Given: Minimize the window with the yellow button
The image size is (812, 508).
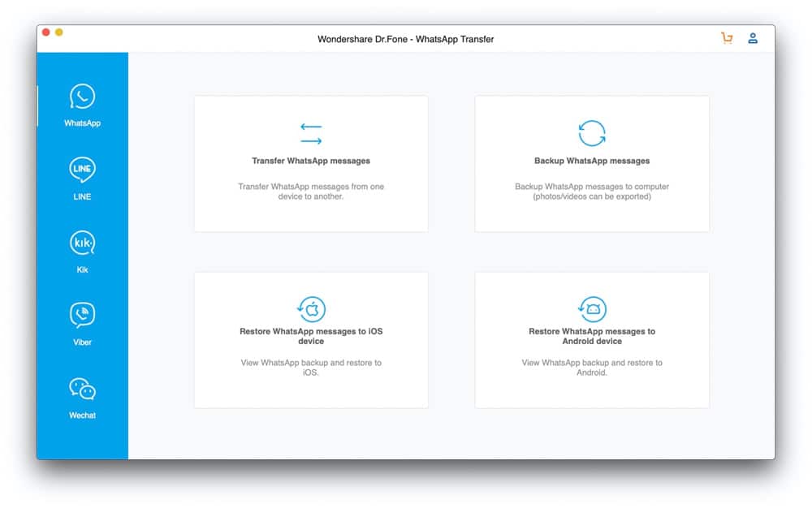Looking at the screenshot, I should coord(59,32).
